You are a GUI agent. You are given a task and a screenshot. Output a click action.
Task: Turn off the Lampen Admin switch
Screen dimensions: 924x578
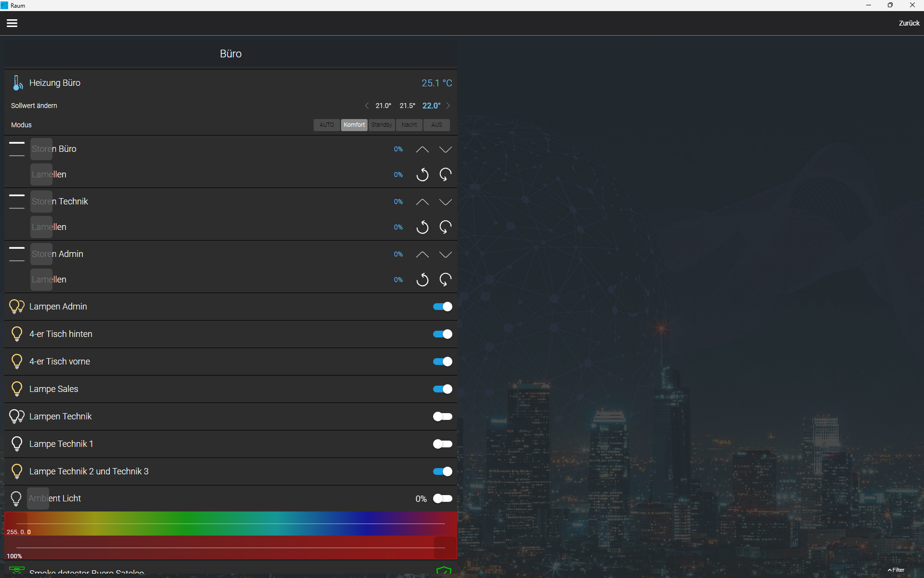click(442, 307)
